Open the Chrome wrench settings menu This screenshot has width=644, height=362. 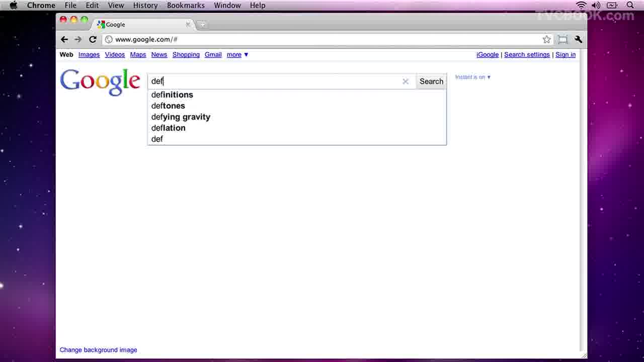point(579,39)
